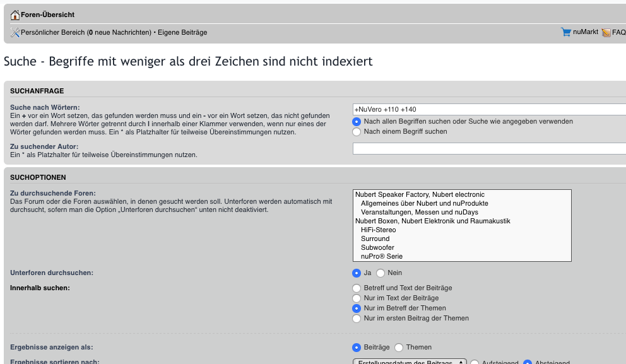Click the tools icon beside Persönlicher Bereich
Image resolution: width=626 pixels, height=364 pixels.
(15, 32)
